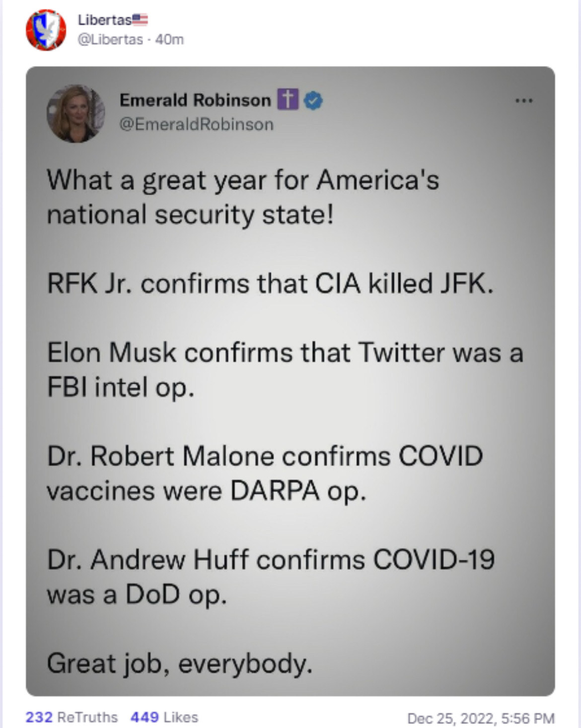Open the Libertas display name link
Viewport: 581px width, 728px height.
pos(104,20)
